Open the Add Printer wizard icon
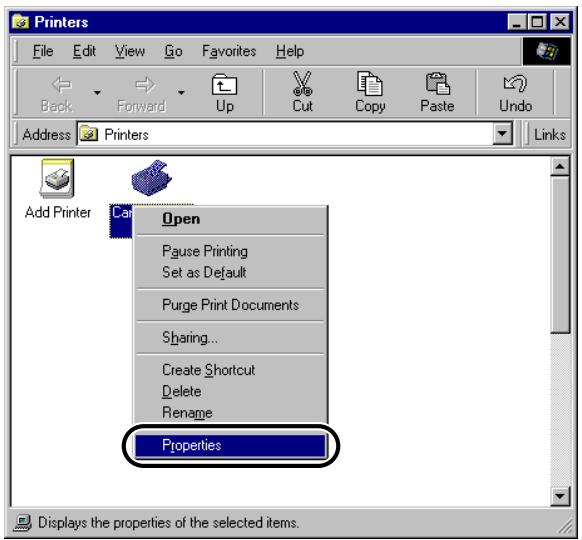The image size is (582, 540). (57, 179)
